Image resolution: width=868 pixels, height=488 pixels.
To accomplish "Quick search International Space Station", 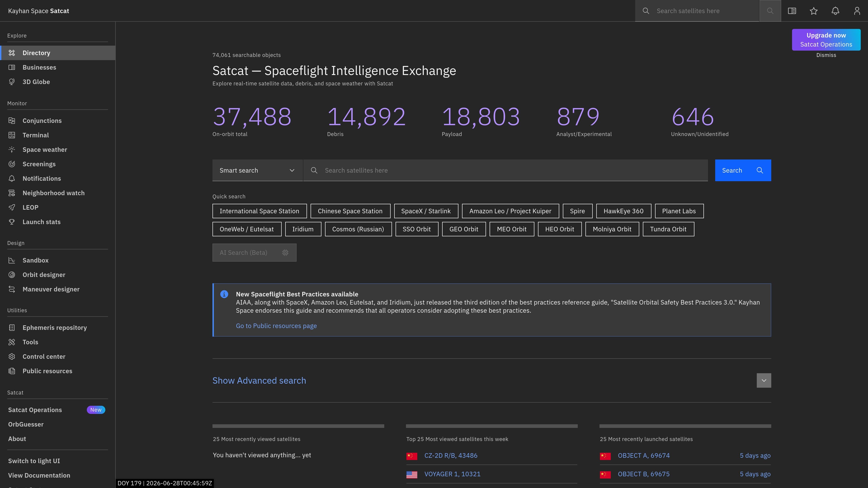I will [x=259, y=211].
